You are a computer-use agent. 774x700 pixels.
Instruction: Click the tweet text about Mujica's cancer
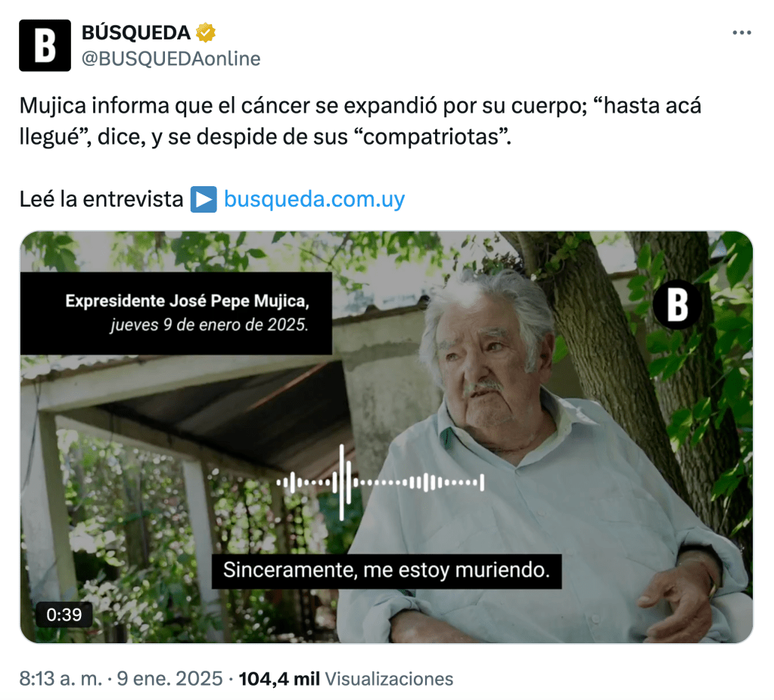[360, 121]
